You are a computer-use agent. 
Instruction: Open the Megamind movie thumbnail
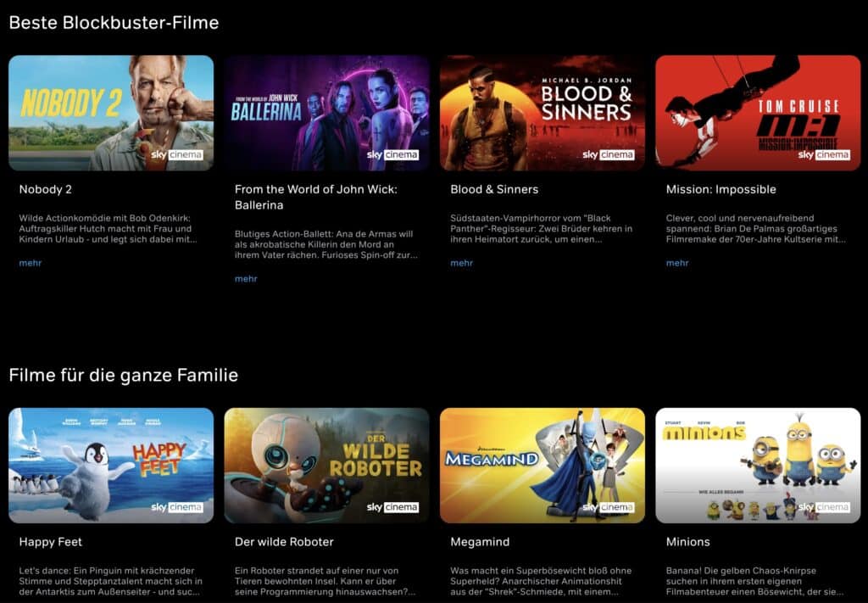pyautogui.click(x=542, y=466)
